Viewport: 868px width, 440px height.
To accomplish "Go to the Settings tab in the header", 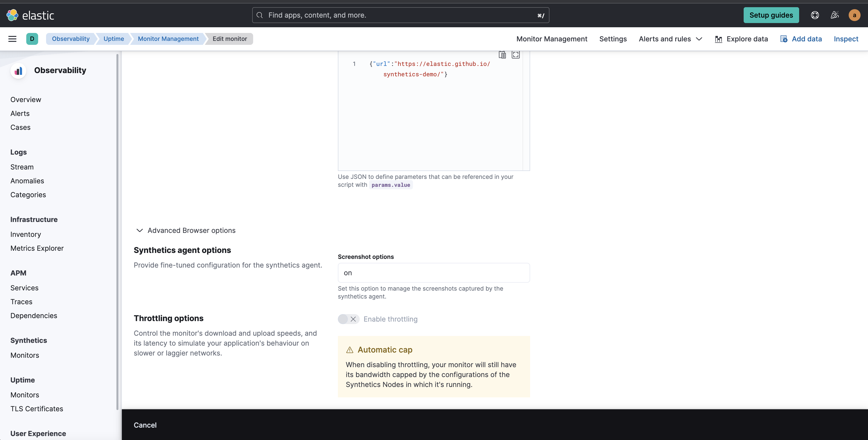I will (613, 39).
